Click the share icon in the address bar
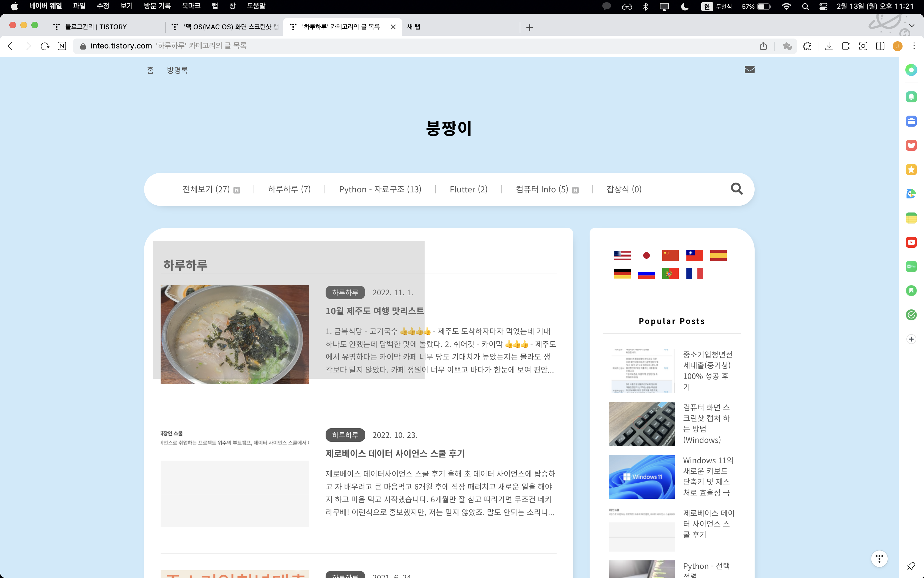924x578 pixels. point(763,46)
